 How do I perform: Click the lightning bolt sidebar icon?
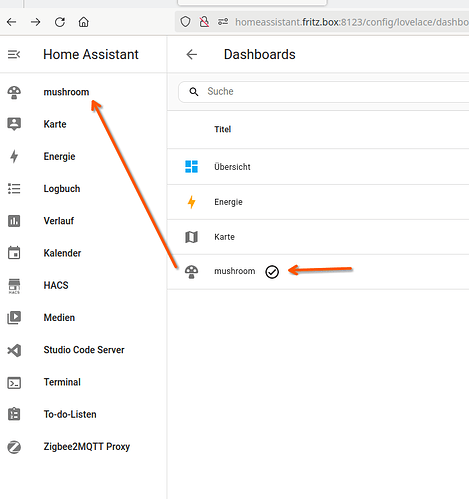(14, 156)
